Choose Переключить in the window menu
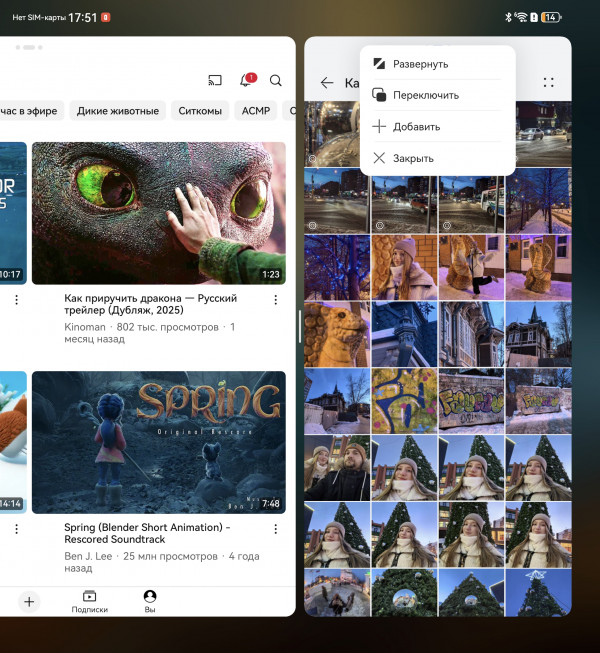This screenshot has height=653, width=600. 437,95
